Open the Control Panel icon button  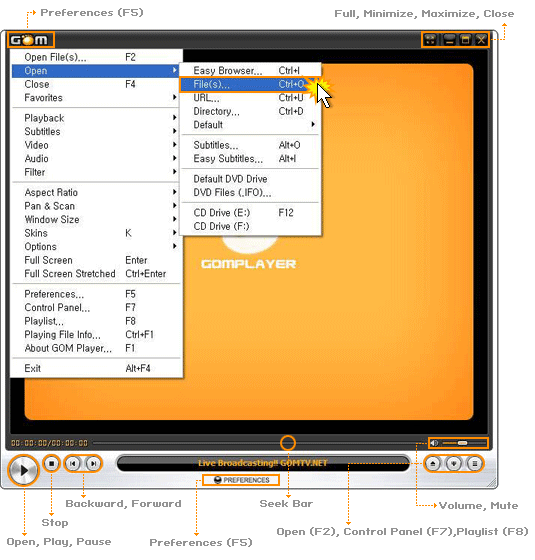454,464
